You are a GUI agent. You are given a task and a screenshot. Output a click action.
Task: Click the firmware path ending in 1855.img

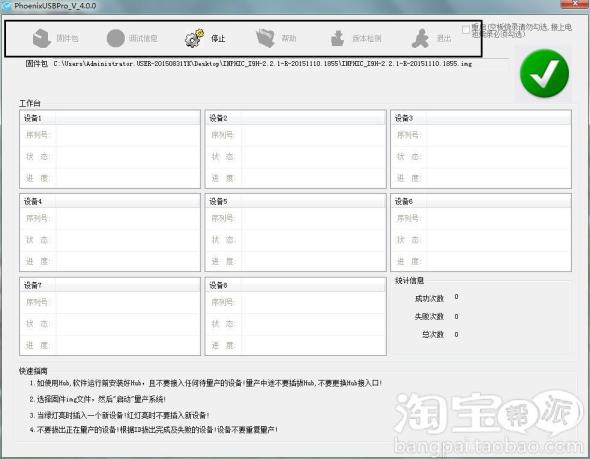pyautogui.click(x=262, y=64)
